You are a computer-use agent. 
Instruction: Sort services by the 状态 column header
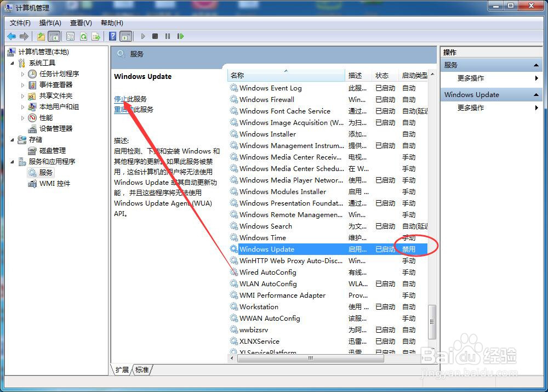pyautogui.click(x=385, y=76)
